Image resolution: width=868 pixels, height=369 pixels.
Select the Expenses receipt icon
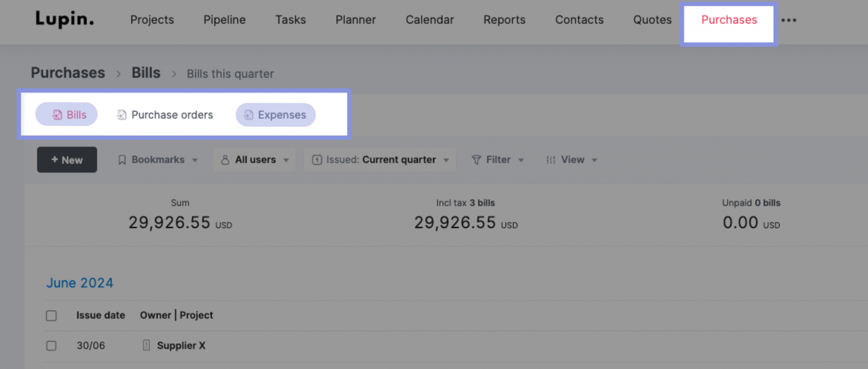click(249, 115)
